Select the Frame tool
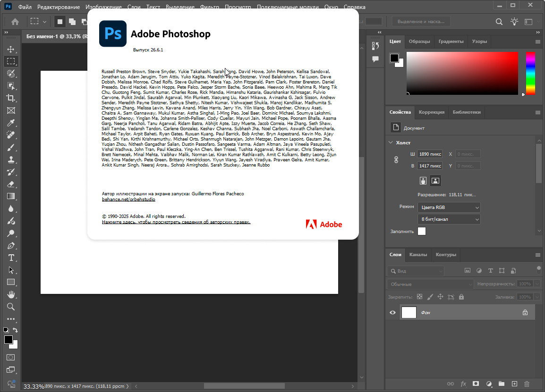545x392 pixels. pyautogui.click(x=11, y=110)
